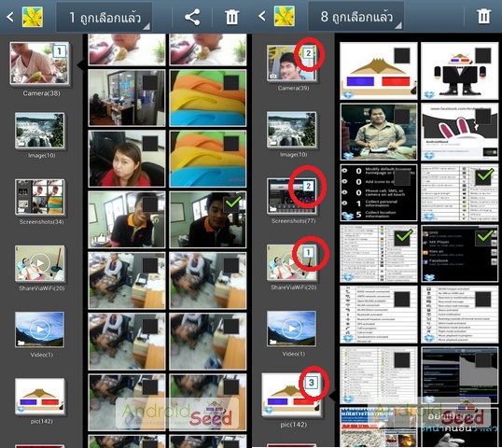Tap back arrow in the left screen header

pyautogui.click(x=10, y=17)
